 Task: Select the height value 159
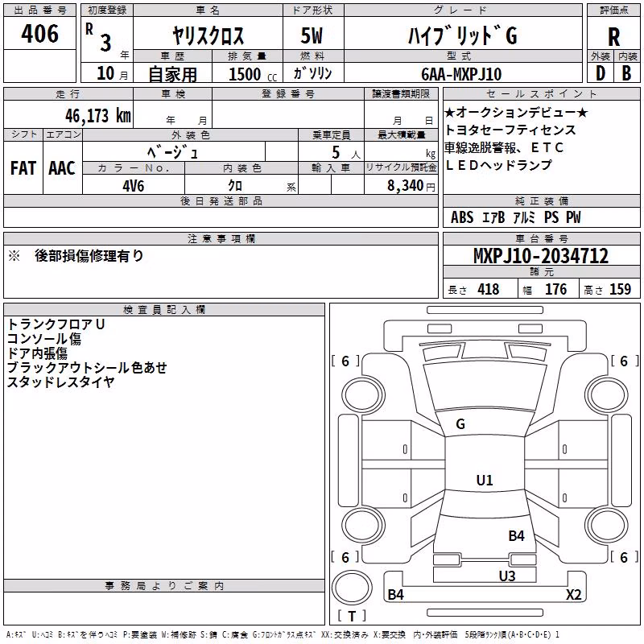tap(620, 289)
